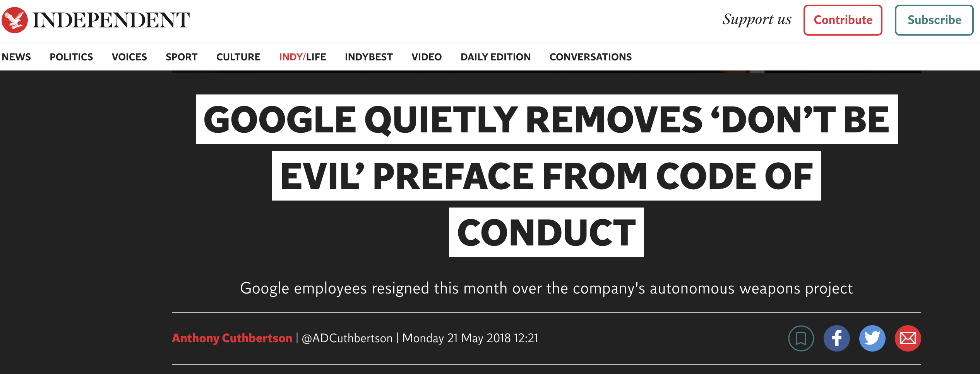
Task: Open the NEWS section
Action: 16,57
